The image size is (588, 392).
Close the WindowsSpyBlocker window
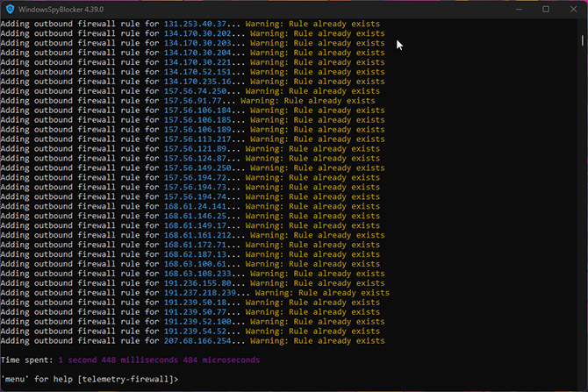click(x=573, y=9)
